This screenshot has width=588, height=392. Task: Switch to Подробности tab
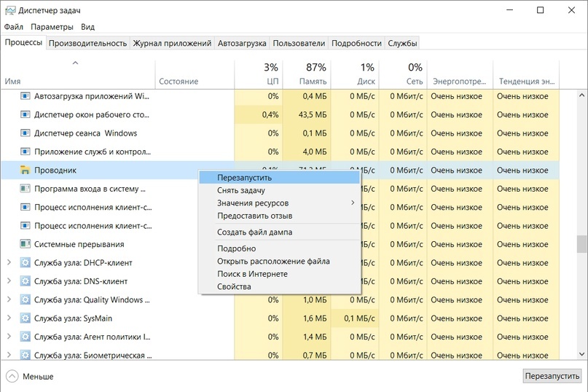[356, 43]
